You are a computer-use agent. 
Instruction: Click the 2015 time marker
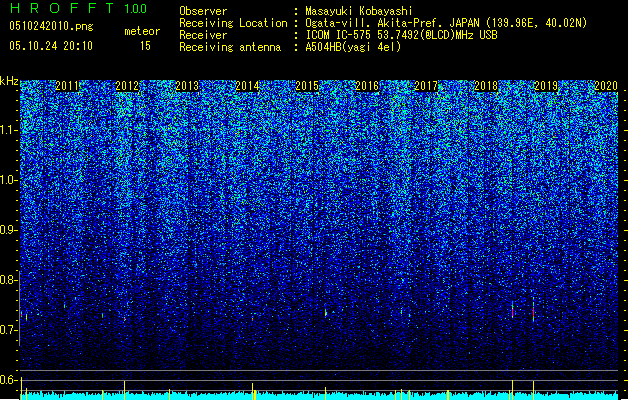307,86
